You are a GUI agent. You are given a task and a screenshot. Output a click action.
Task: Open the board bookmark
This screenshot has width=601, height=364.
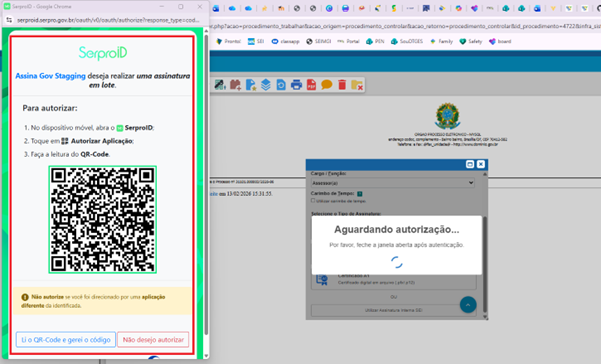pyautogui.click(x=500, y=41)
